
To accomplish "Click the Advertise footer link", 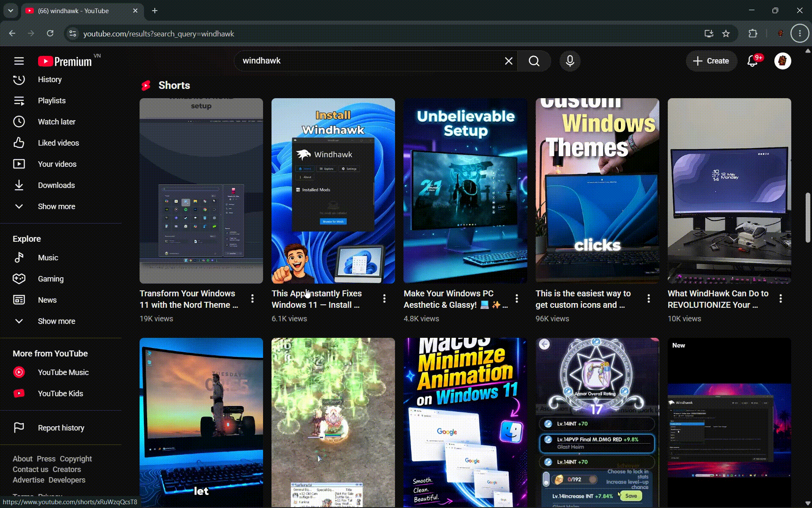I will click(x=28, y=480).
